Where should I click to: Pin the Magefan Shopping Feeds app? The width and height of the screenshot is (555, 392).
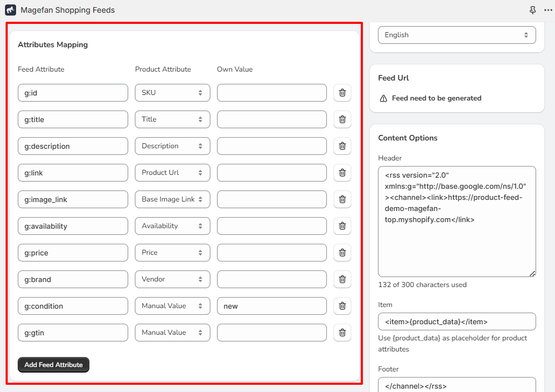[532, 10]
